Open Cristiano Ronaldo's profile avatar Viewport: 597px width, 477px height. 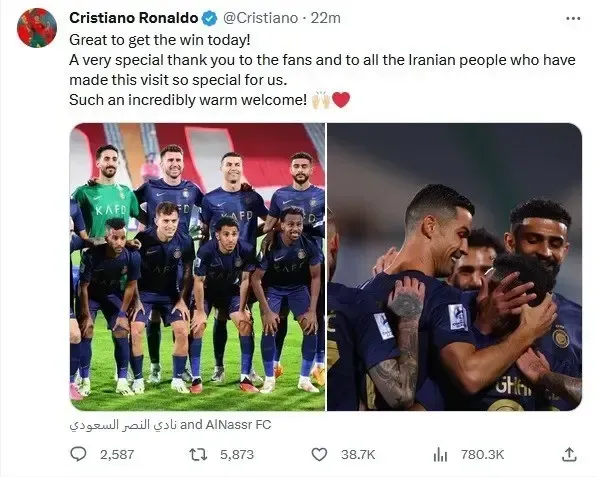[37, 28]
